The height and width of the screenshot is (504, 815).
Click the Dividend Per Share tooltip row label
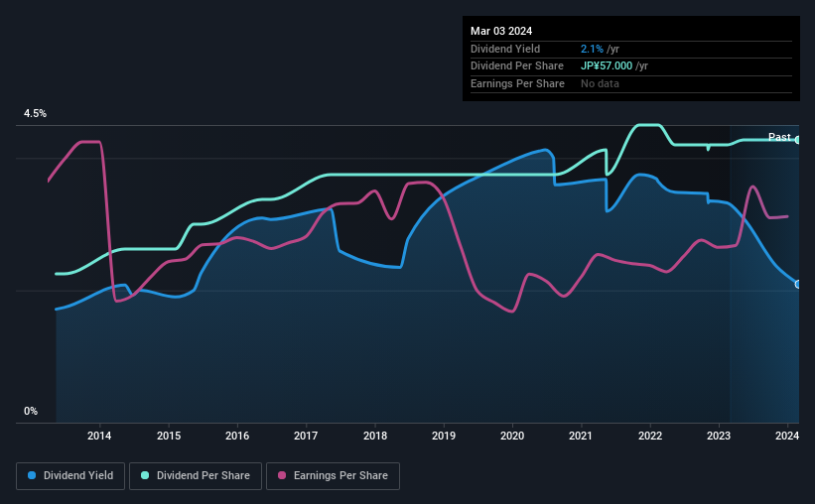click(516, 66)
